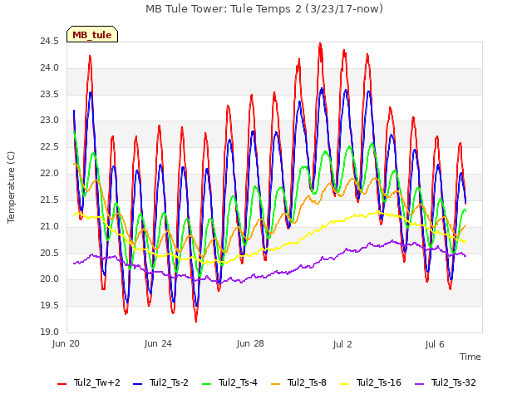Click the blue Tul2_Ts-2 legend swatch
The height and width of the screenshot is (399, 532).
[137, 384]
